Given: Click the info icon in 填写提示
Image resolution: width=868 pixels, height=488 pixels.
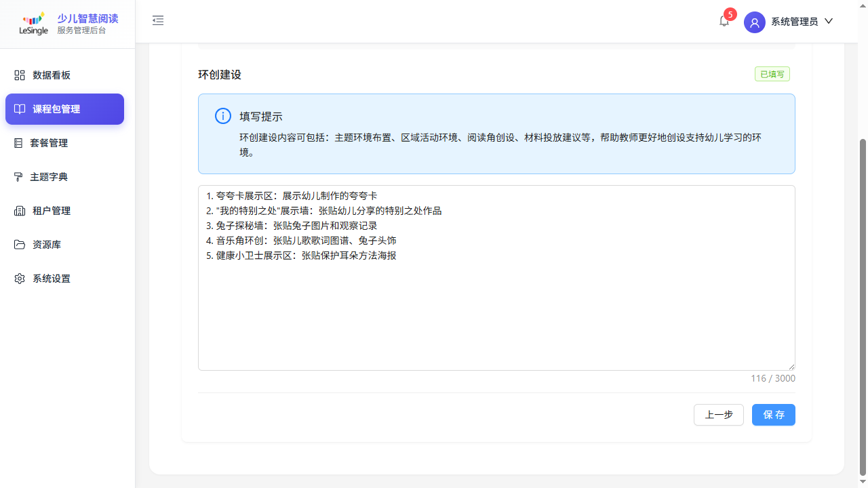Looking at the screenshot, I should point(222,116).
